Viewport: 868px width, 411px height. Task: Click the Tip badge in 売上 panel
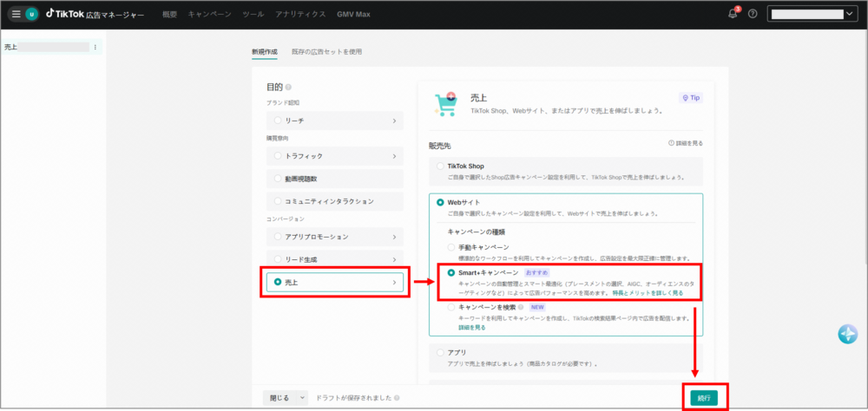(691, 98)
